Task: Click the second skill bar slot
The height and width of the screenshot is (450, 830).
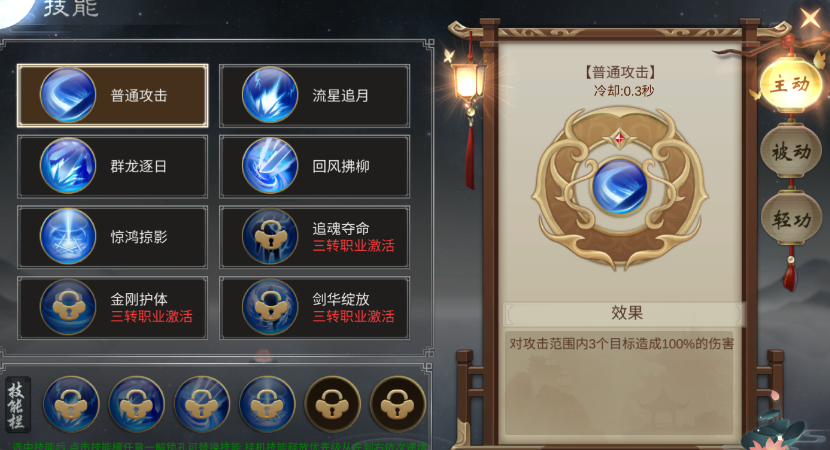Action: pos(137,404)
